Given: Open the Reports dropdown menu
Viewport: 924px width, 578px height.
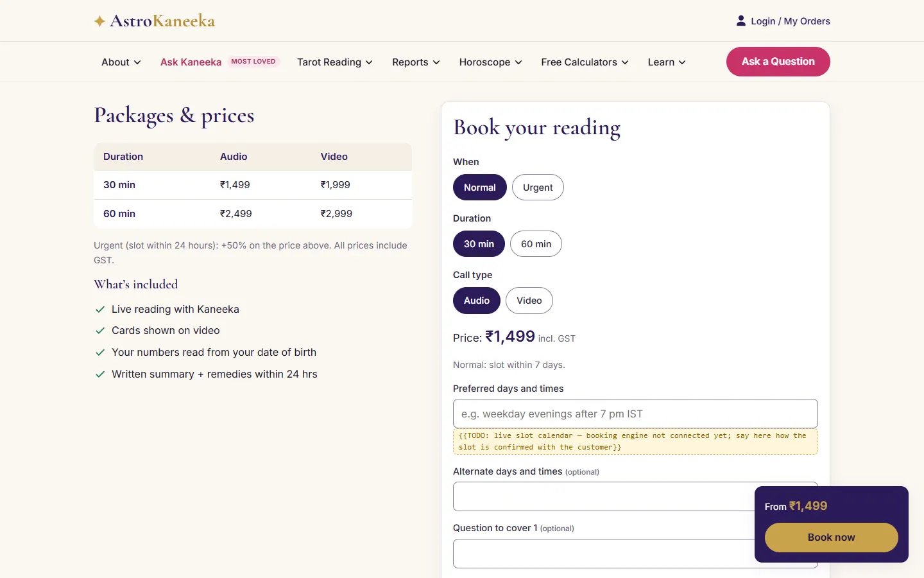Looking at the screenshot, I should [416, 62].
